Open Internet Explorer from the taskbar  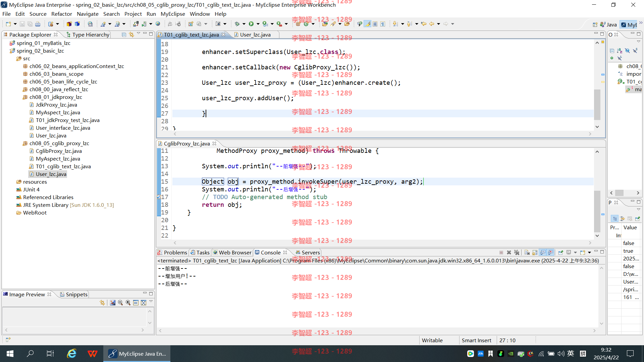[71, 354]
